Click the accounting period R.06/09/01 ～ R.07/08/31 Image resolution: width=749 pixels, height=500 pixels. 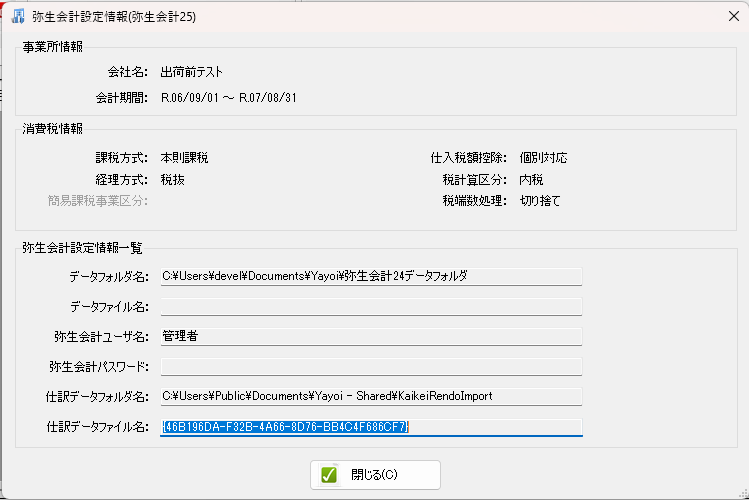pos(228,98)
